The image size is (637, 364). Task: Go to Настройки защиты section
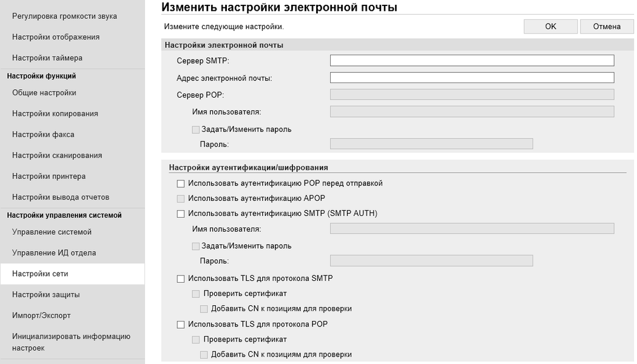click(46, 295)
